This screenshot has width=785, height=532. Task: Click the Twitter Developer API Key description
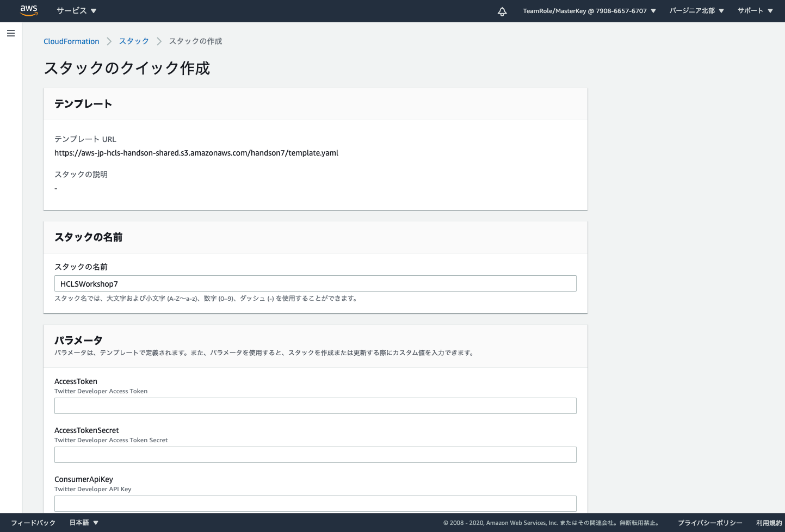click(93, 489)
